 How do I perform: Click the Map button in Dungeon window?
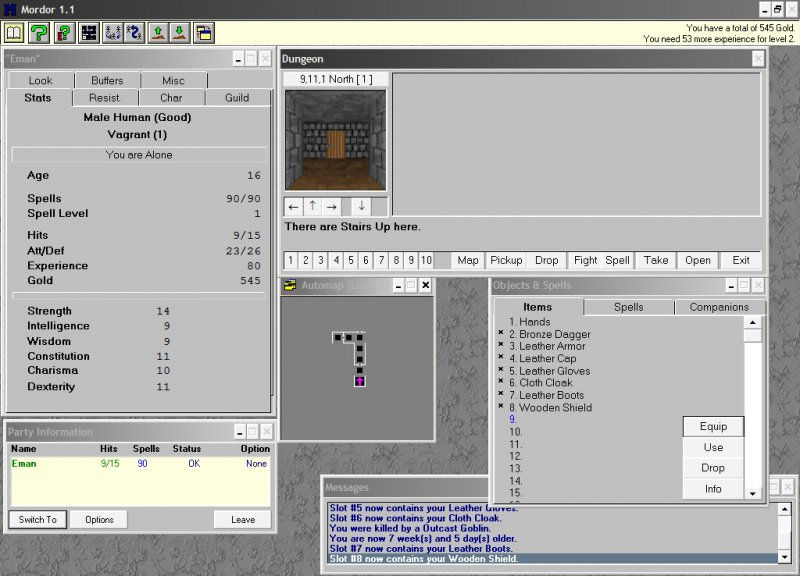click(x=468, y=260)
